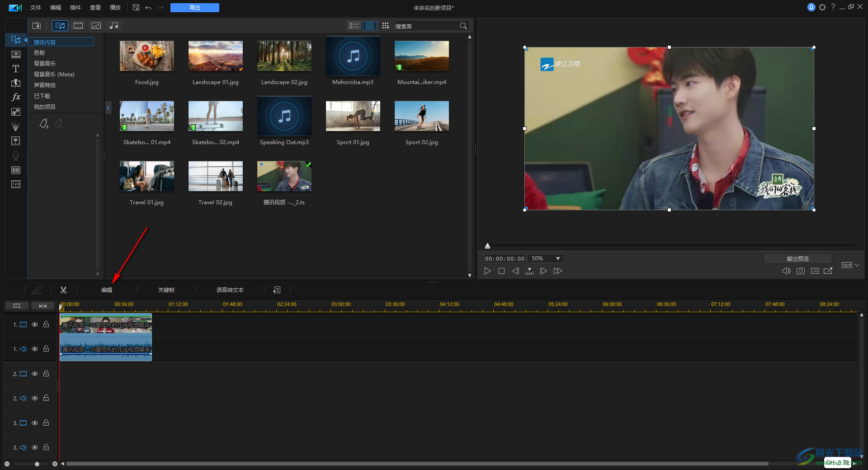
Task: Open the 查看 menu
Action: (95, 8)
